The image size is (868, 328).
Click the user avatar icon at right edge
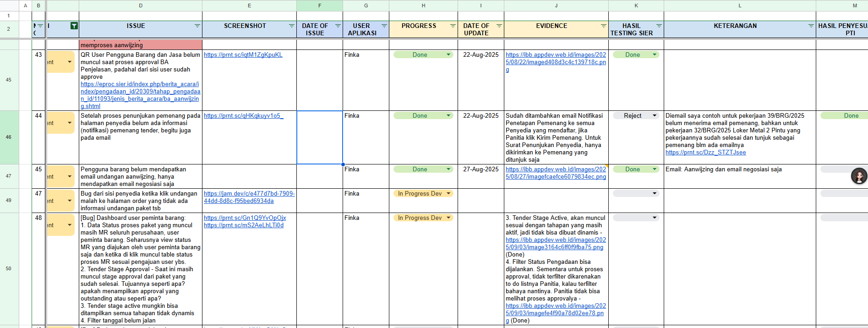859,176
